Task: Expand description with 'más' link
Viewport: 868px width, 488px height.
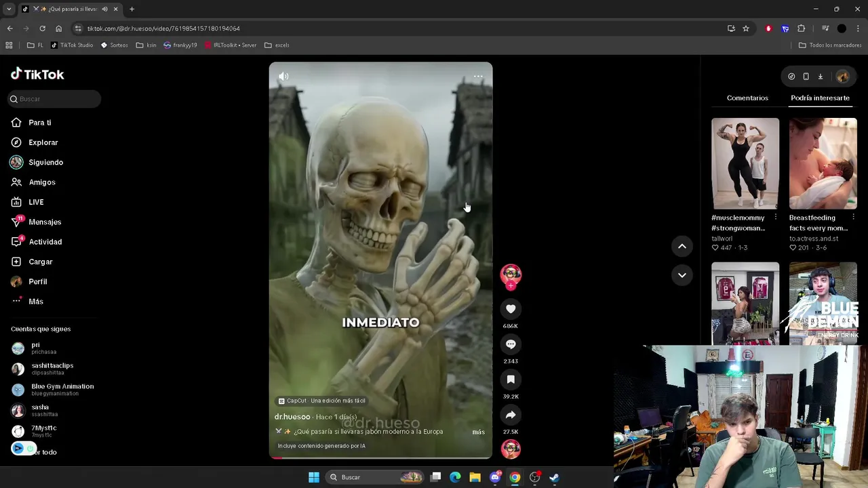Action: pos(478,432)
